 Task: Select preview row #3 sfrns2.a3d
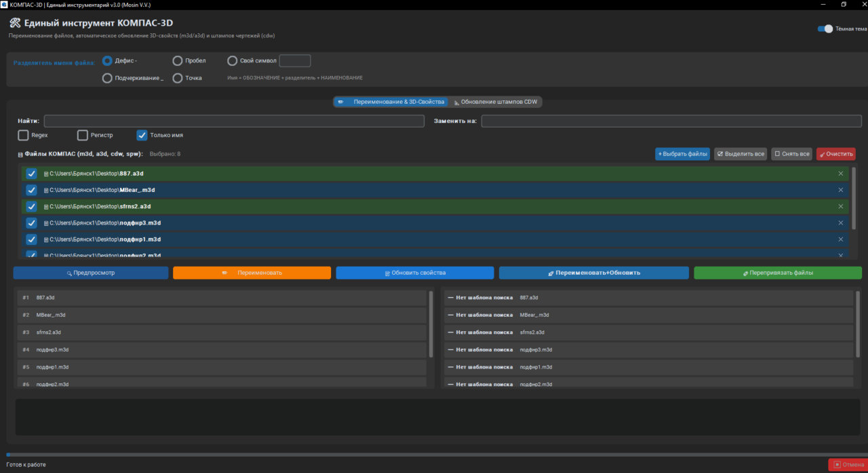point(222,333)
